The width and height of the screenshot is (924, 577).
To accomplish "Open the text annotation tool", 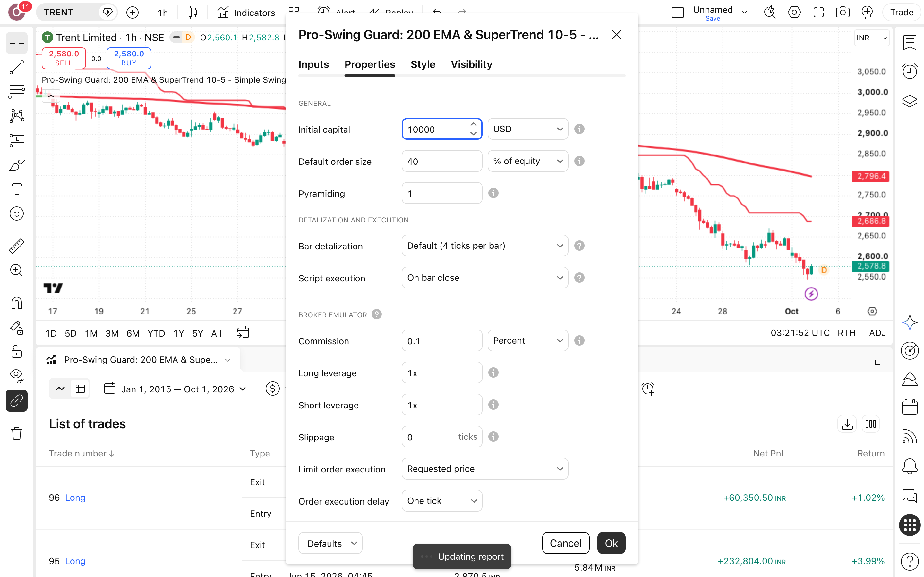I will tap(16, 189).
